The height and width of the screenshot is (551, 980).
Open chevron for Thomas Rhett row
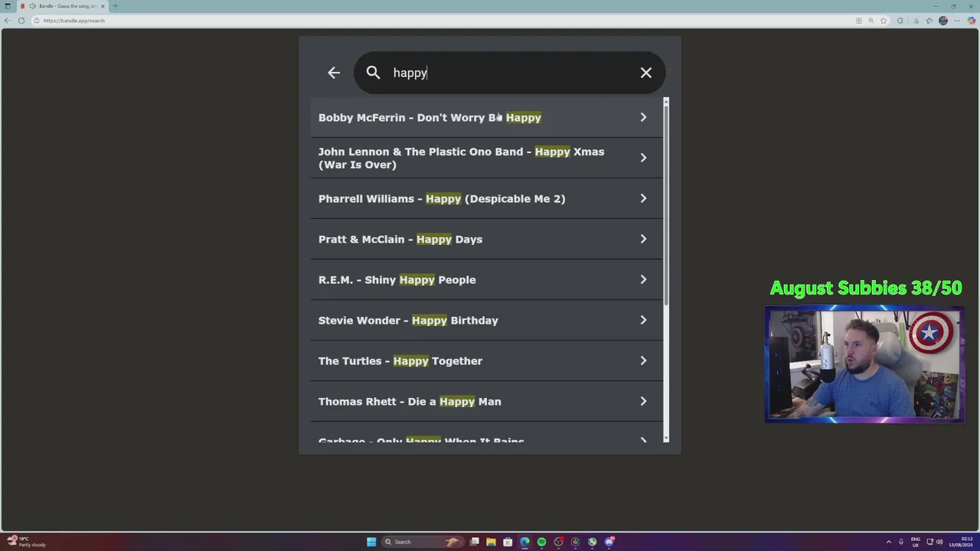tap(643, 401)
